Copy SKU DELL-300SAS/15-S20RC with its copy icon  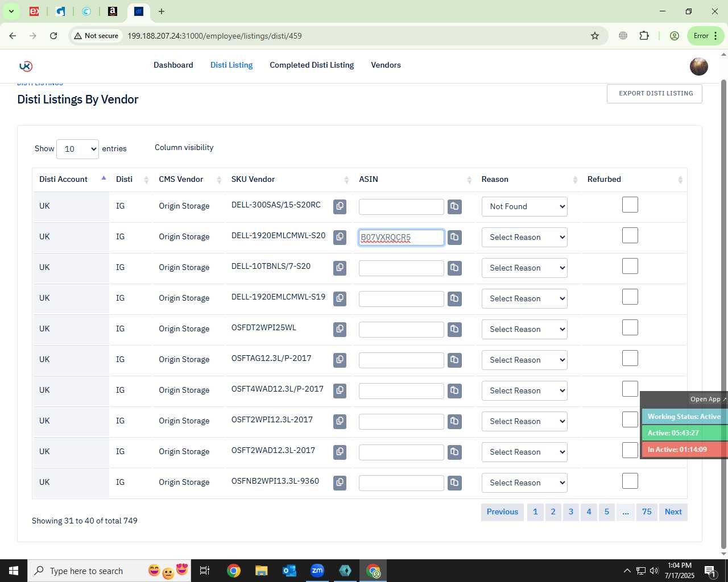(340, 206)
